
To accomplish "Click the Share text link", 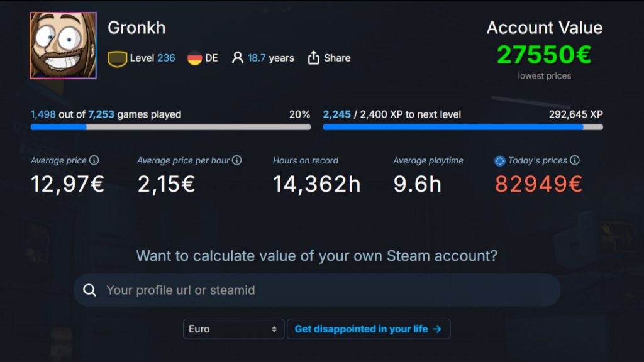I will click(337, 58).
